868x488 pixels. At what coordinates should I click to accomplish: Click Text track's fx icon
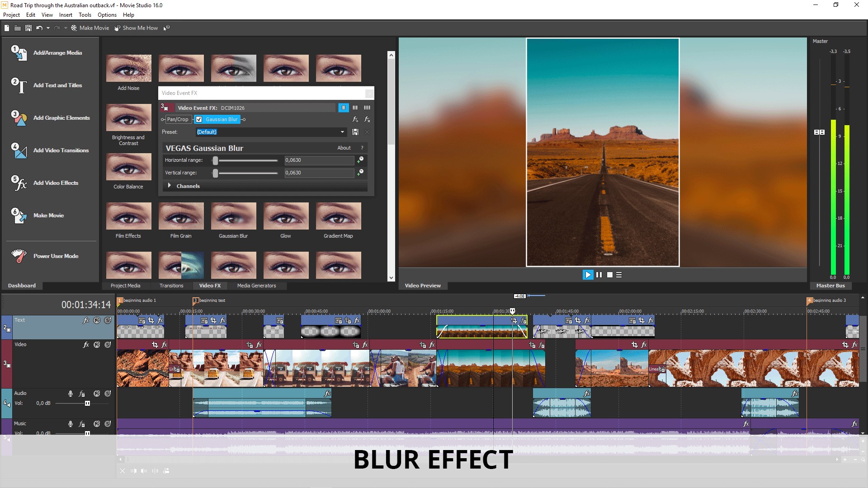pos(86,320)
